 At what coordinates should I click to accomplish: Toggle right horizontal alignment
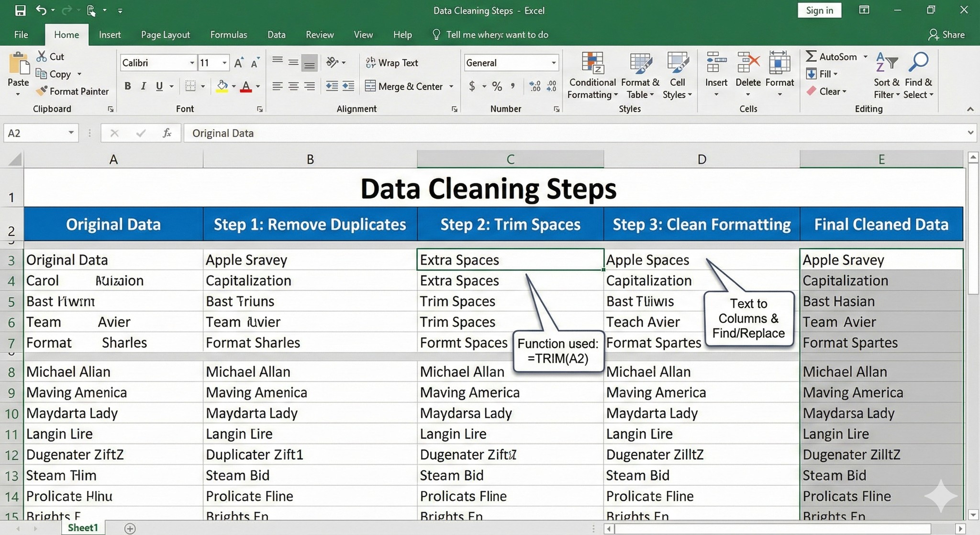pyautogui.click(x=310, y=86)
